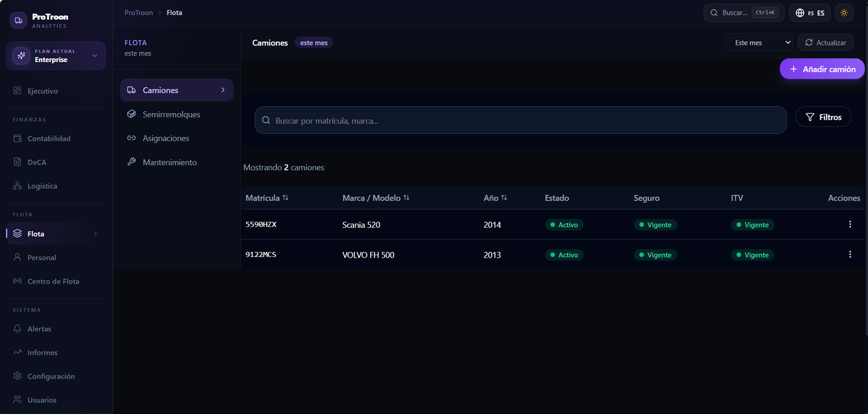The height and width of the screenshot is (414, 868).
Task: Open the Alertas bell icon
Action: (x=17, y=329)
